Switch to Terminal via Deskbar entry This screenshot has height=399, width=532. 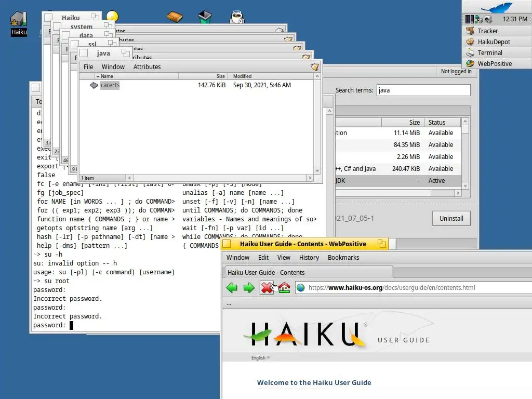pyautogui.click(x=497, y=52)
